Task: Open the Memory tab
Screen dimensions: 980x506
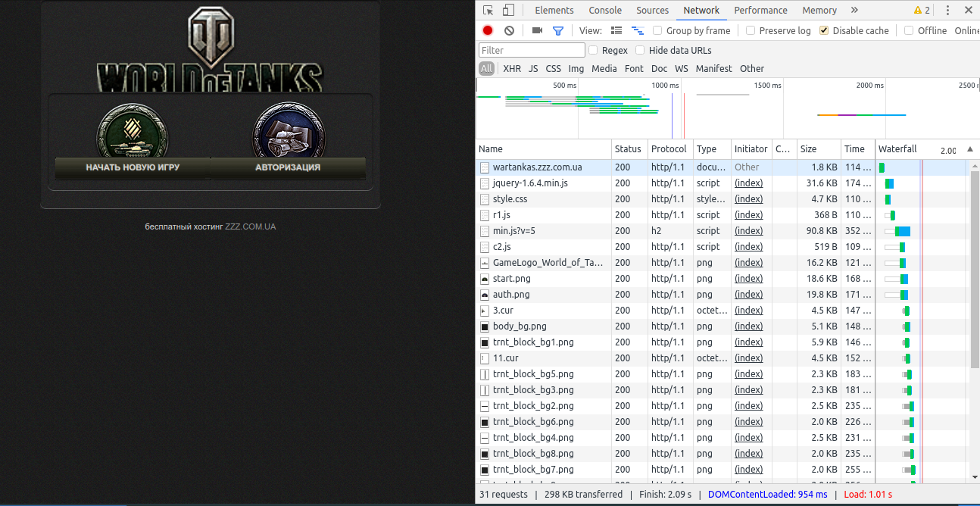Action: pyautogui.click(x=819, y=10)
